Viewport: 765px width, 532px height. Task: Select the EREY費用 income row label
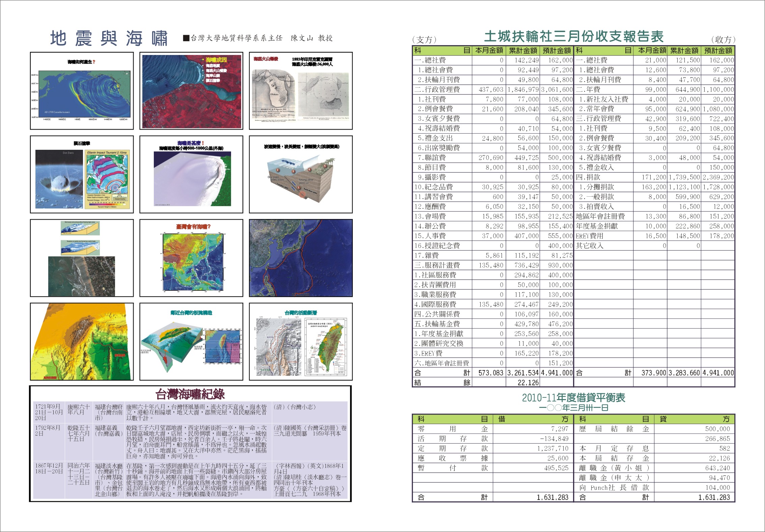tap(590, 236)
